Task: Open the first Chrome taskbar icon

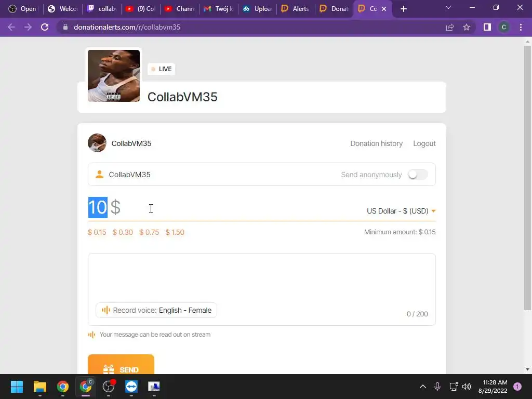Action: (x=62, y=387)
